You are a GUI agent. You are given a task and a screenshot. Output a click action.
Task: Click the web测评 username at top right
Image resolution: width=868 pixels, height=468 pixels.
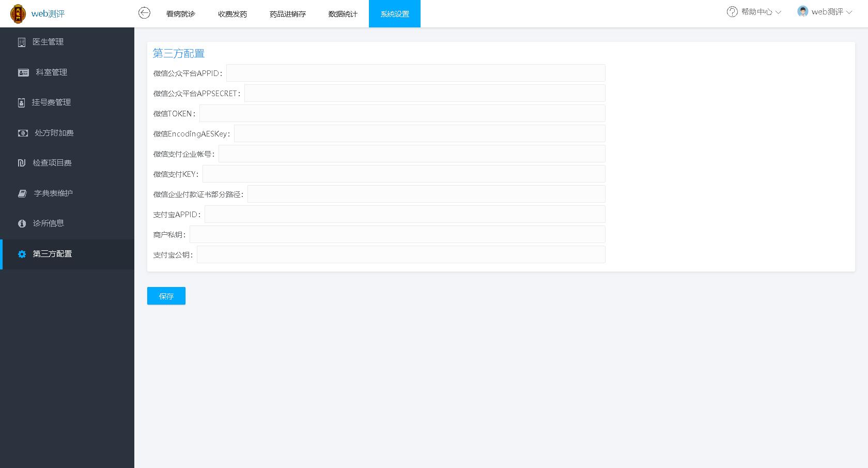[x=827, y=12]
